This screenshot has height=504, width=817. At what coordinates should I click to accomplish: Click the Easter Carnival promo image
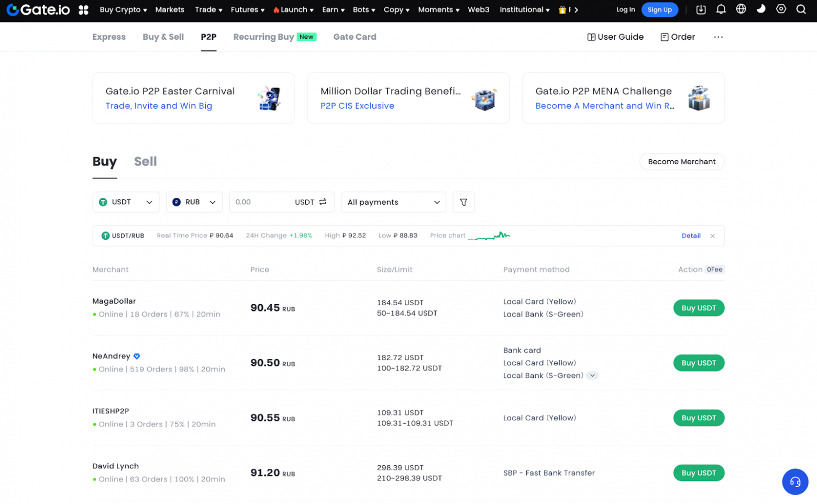tap(269, 98)
